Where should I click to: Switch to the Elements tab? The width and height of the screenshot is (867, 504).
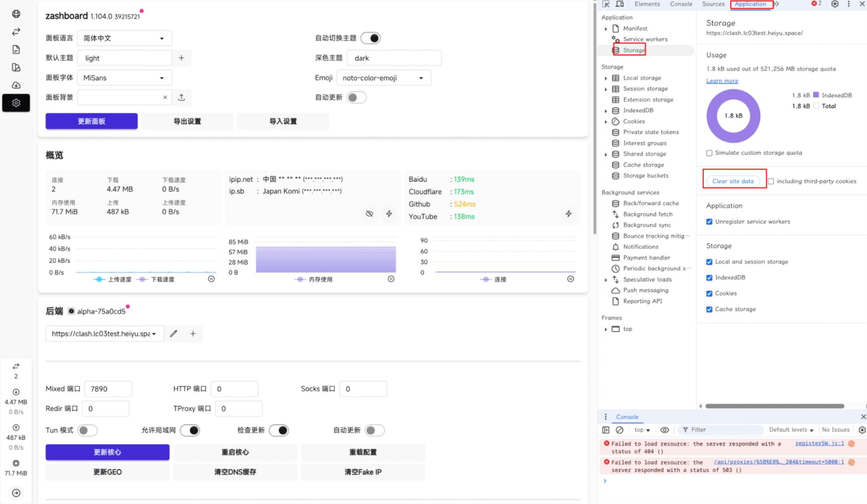(647, 4)
